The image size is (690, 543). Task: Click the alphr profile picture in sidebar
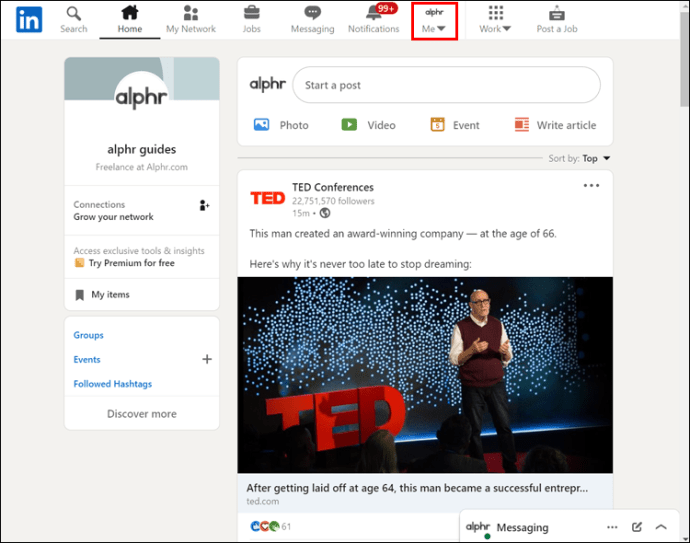[x=141, y=97]
